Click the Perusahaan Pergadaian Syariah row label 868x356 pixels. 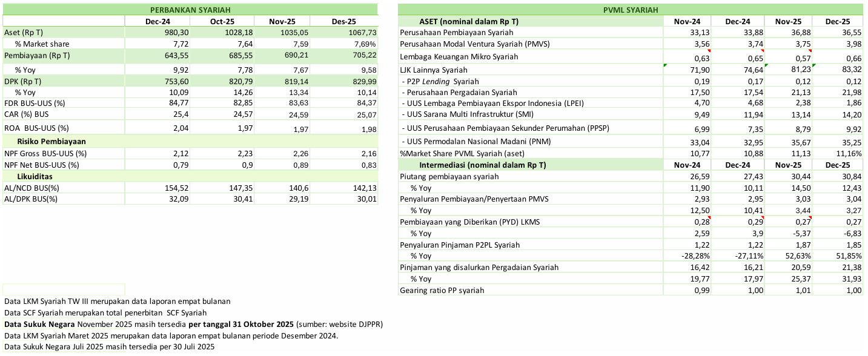[459, 92]
